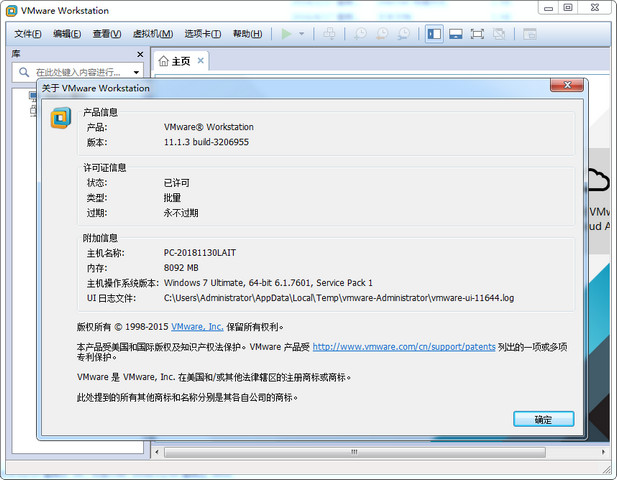
Task: Click the expiry value 永不过期
Action: (181, 213)
